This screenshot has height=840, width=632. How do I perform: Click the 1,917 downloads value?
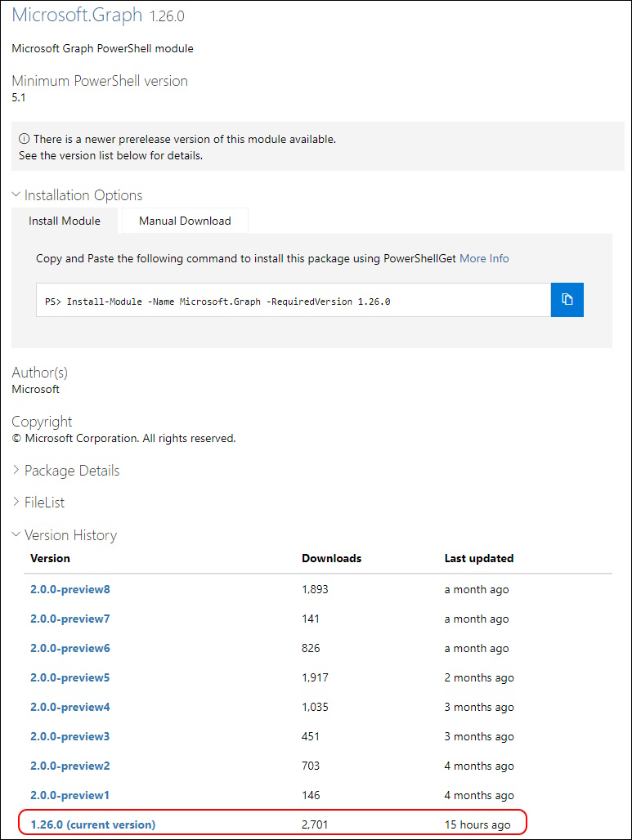point(315,677)
